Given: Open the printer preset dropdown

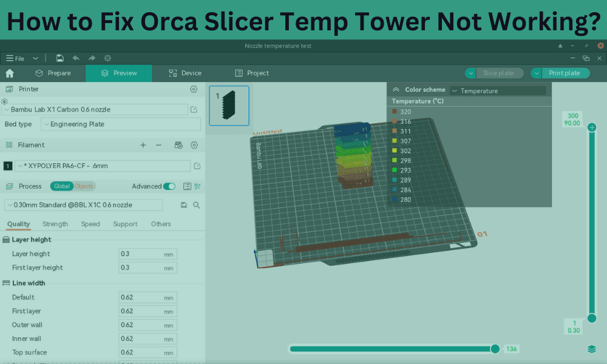Looking at the screenshot, I should coord(95,109).
